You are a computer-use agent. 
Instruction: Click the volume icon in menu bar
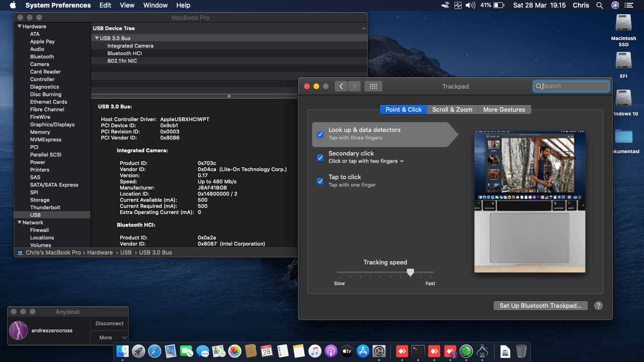point(470,5)
